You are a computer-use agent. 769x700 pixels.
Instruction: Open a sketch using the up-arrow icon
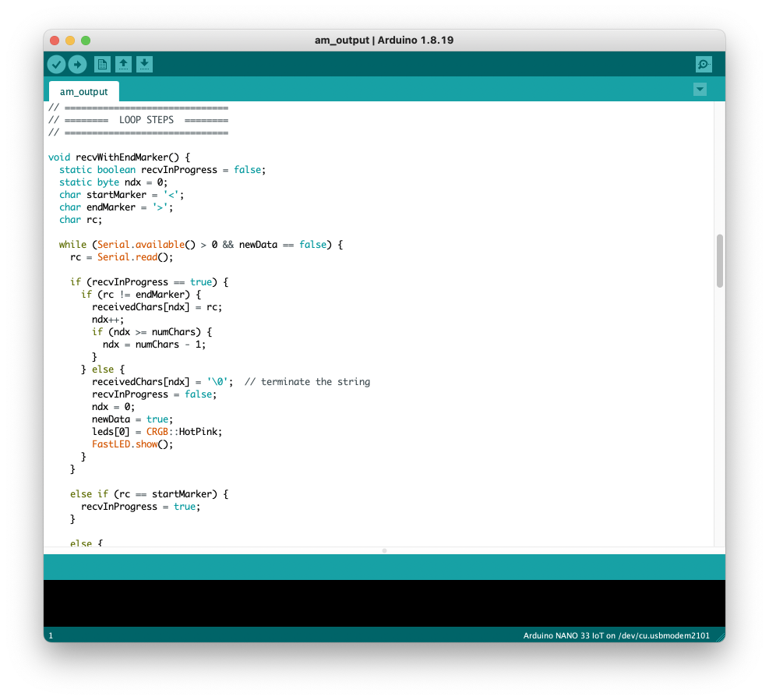click(x=123, y=65)
